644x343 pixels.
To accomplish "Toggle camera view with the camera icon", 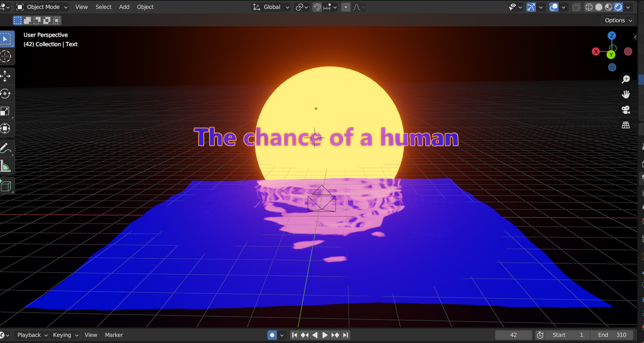I will [626, 110].
